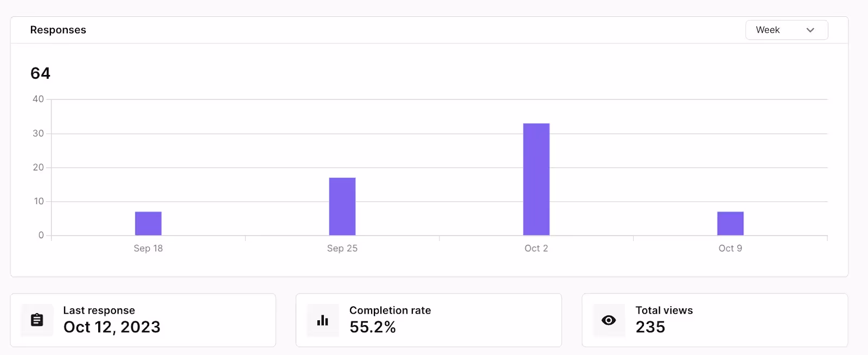Select the Oct 9 bar in chart
The image size is (868, 355).
(730, 224)
